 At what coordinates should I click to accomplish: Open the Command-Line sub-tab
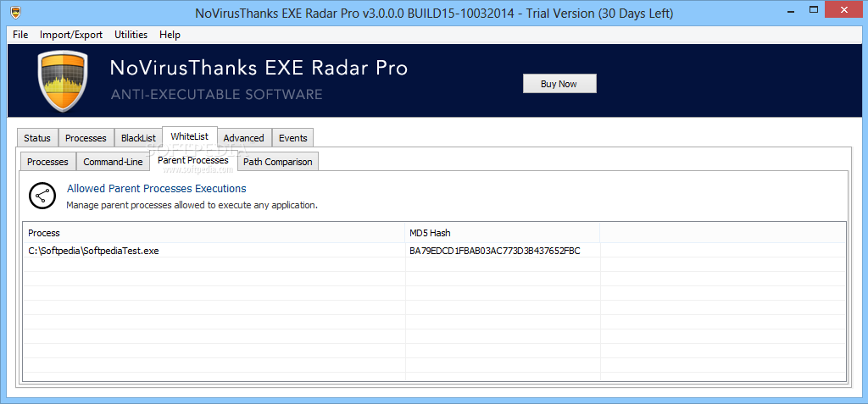[113, 162]
